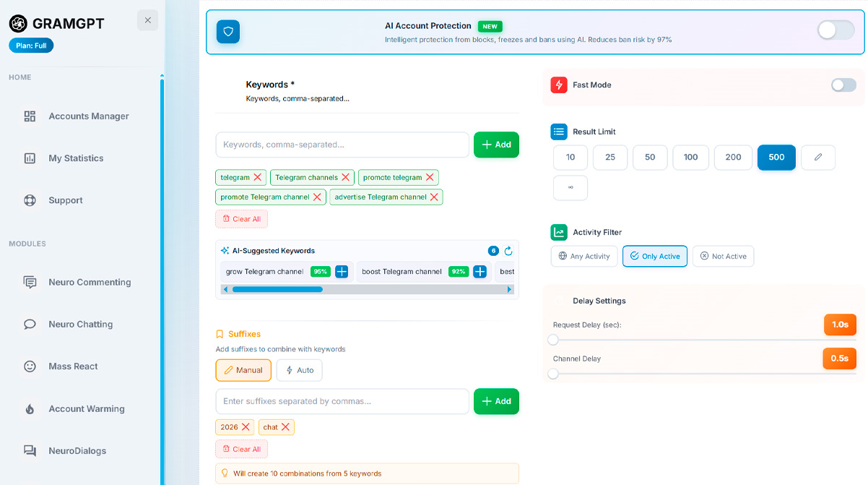Screen dimensions: 868x485
Task: Remove the 'promote telegram' keyword tag
Action: tap(430, 177)
